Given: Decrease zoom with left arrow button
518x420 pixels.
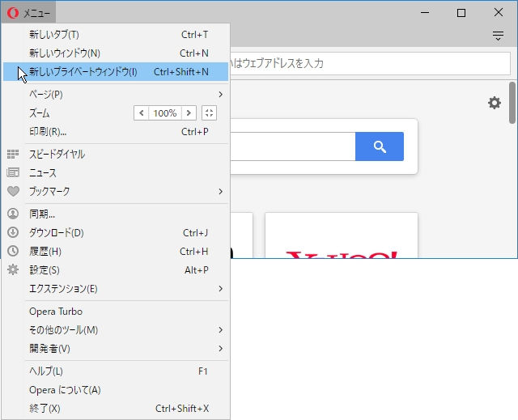Looking at the screenshot, I should click(x=142, y=113).
